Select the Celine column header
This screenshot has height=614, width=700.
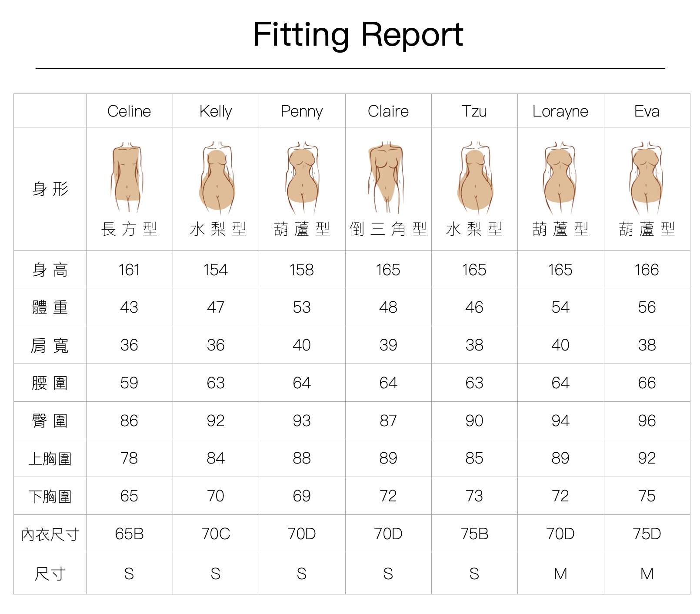129,111
